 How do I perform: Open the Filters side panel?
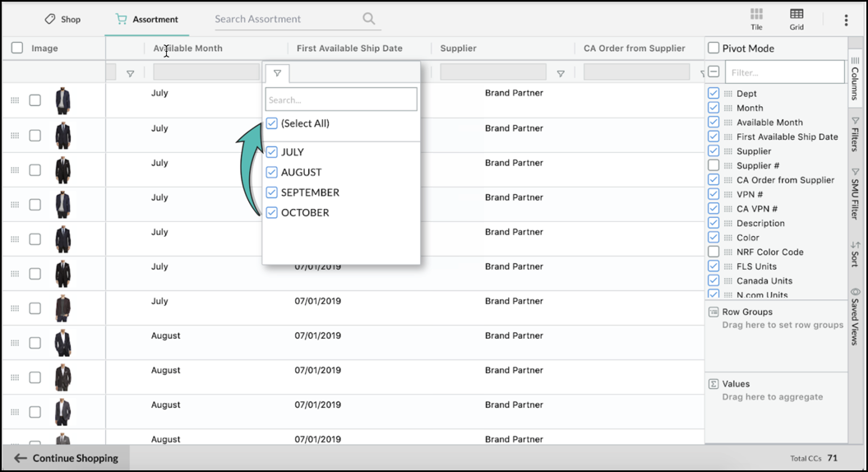coord(855,134)
